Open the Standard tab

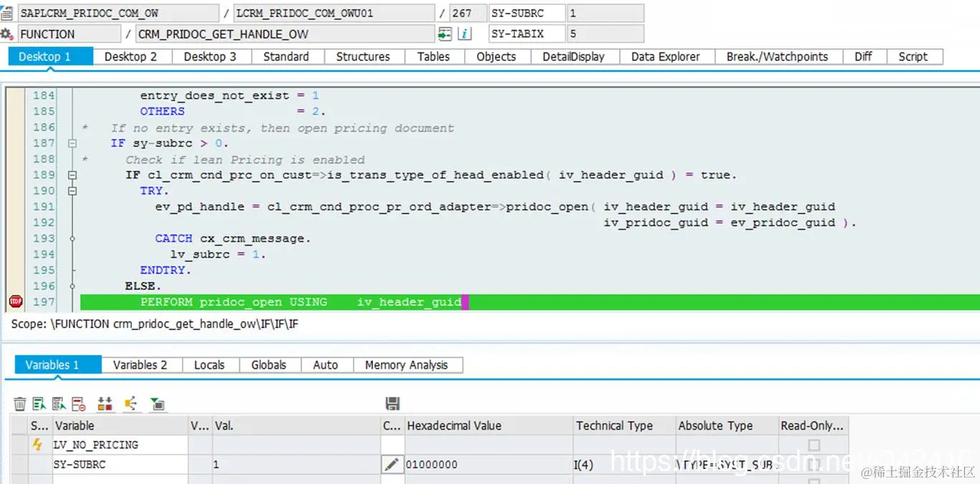click(286, 57)
